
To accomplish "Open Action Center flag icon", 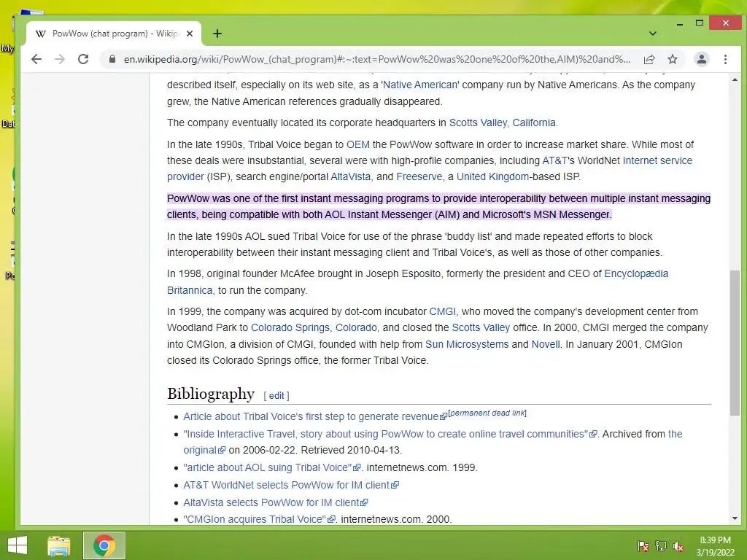I will pyautogui.click(x=643, y=546).
